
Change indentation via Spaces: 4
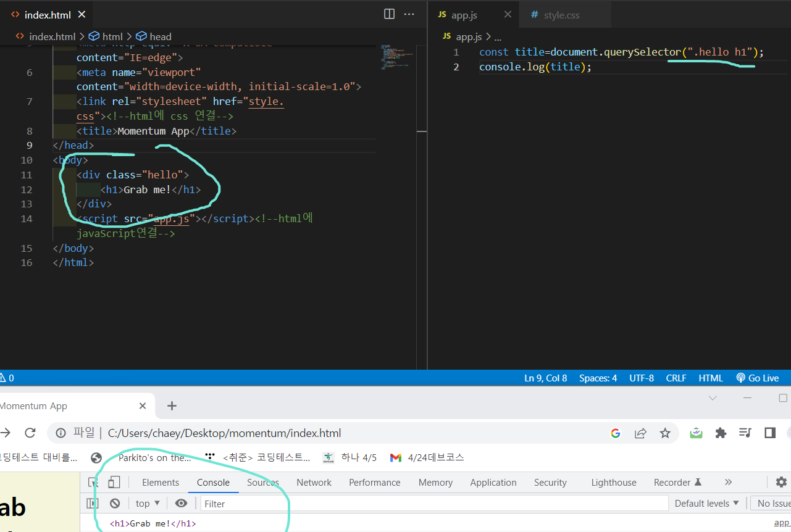click(x=598, y=378)
